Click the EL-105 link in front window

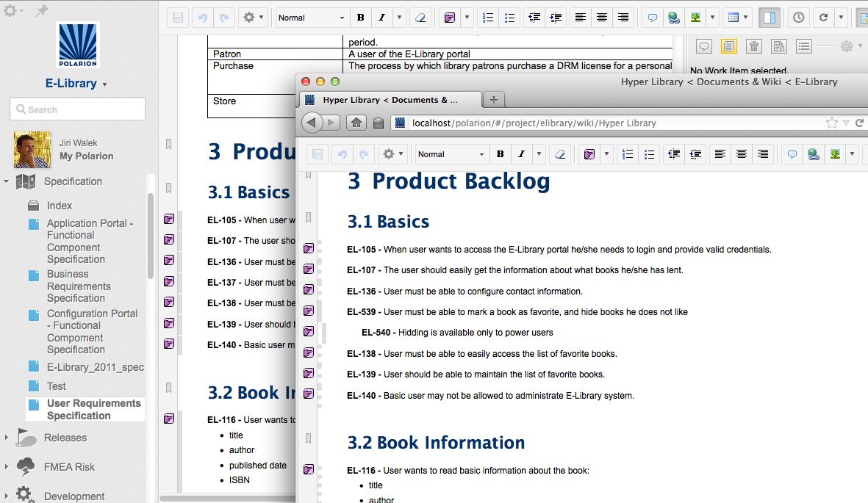[361, 250]
